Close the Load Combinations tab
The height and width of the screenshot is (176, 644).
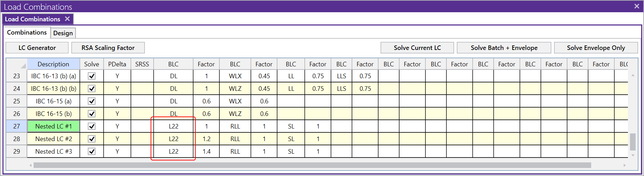[67, 19]
